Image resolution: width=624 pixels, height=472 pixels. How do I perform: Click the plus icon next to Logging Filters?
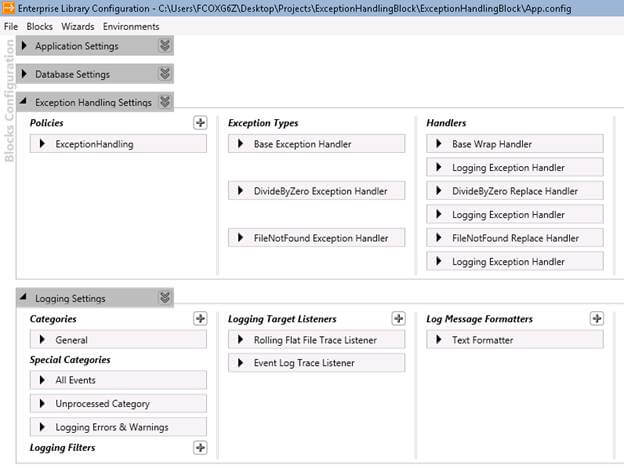pyautogui.click(x=200, y=448)
